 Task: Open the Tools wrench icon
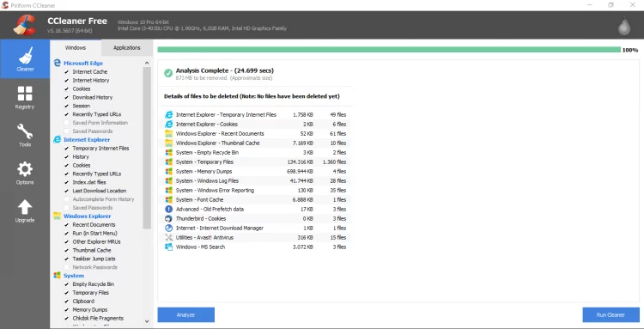point(25,131)
